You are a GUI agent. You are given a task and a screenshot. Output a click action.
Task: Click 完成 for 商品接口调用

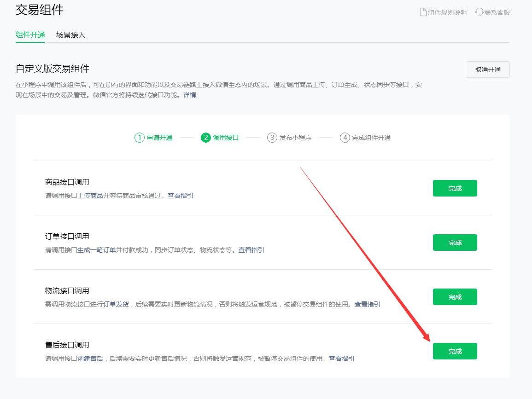pos(455,188)
